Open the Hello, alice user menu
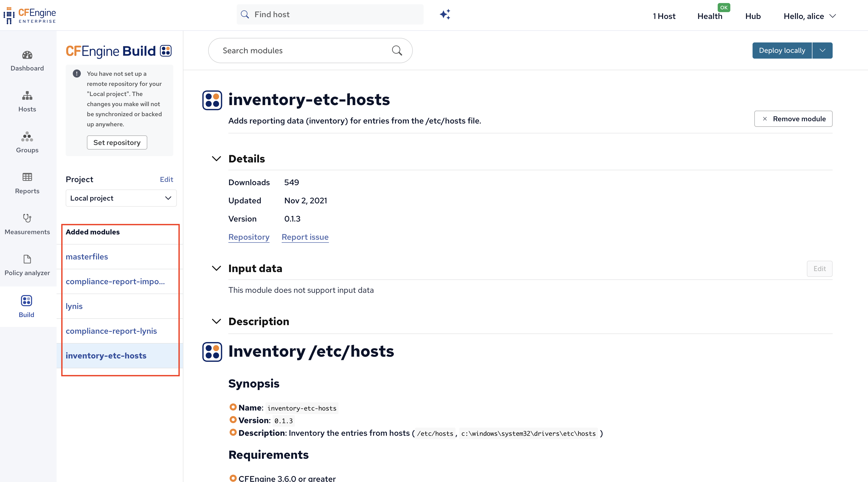868x482 pixels. (810, 16)
